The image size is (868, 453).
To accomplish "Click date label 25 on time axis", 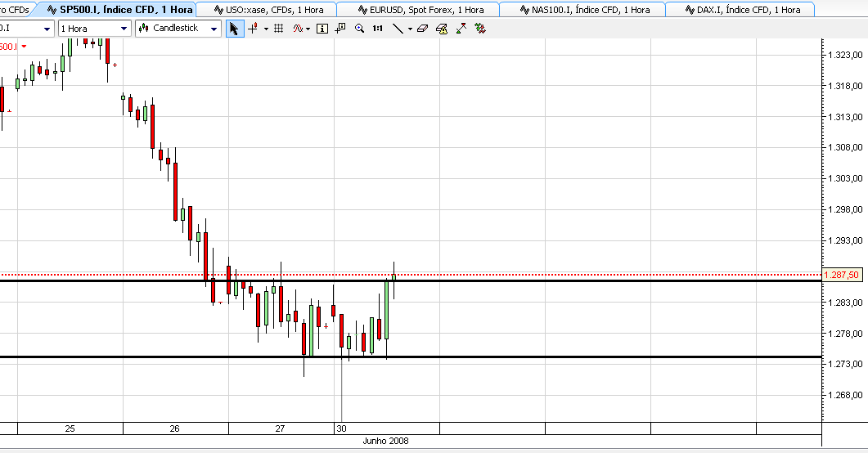I will [x=70, y=428].
